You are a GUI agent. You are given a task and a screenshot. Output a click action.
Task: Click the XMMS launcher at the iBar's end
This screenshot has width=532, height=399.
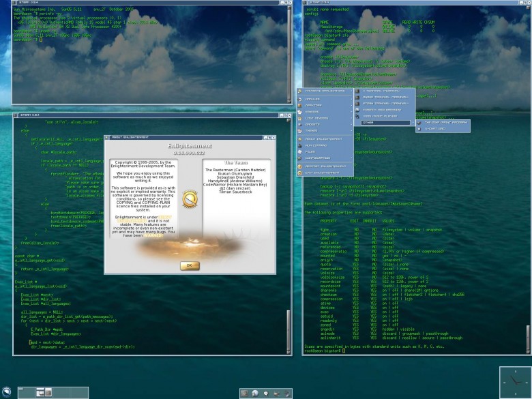287,394
